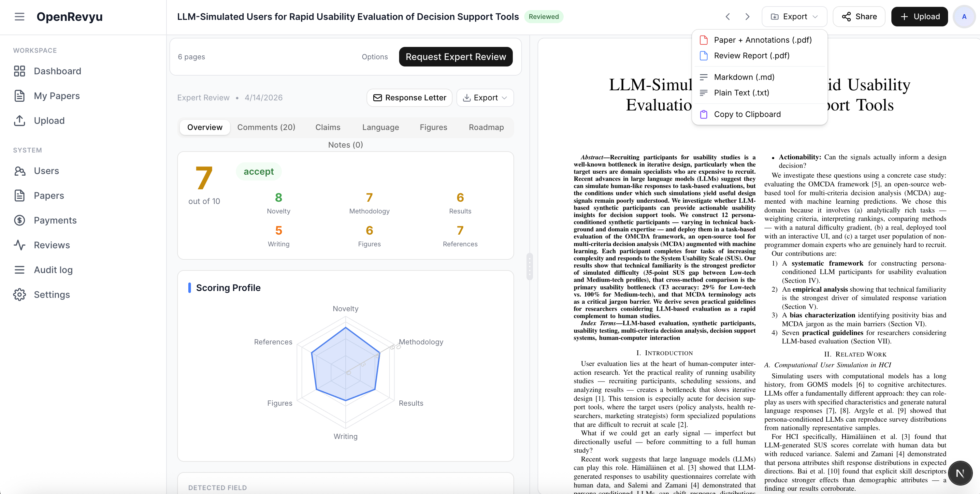This screenshot has width=980, height=494.
Task: Click the Figures score 6
Action: click(369, 231)
